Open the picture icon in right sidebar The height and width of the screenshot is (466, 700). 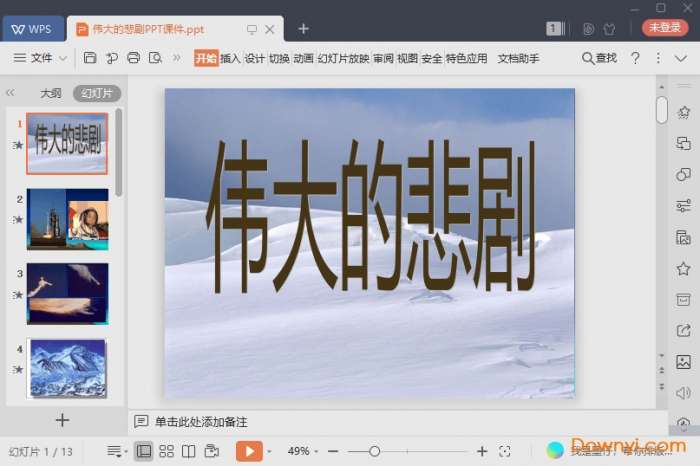tap(683, 362)
